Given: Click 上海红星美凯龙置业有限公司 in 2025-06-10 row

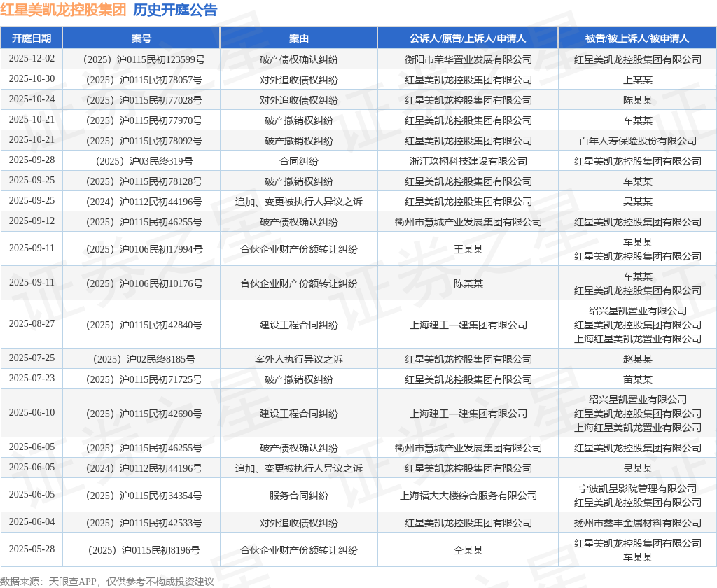Looking at the screenshot, I should 637,428.
